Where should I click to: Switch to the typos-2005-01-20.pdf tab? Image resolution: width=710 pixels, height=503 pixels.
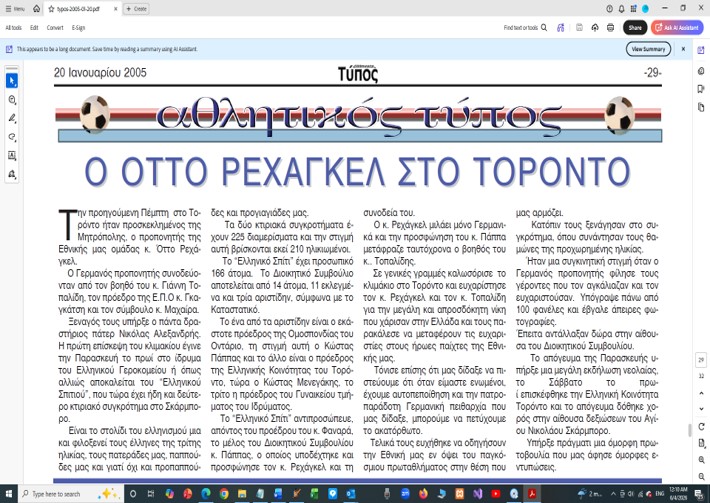click(78, 9)
